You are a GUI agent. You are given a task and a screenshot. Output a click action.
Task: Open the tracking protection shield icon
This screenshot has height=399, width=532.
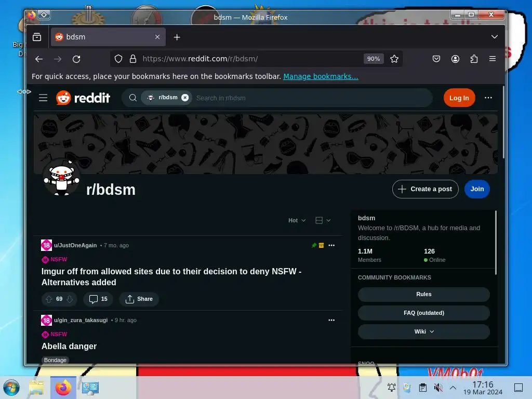pos(118,59)
